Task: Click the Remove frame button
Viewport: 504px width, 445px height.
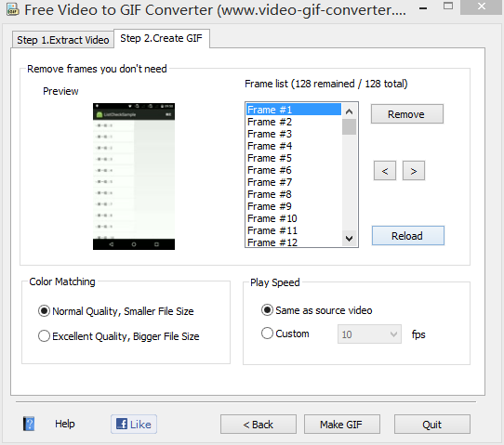Action: point(407,114)
